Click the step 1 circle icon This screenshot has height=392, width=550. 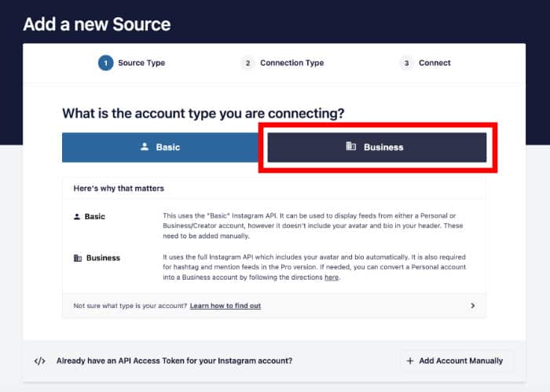click(105, 63)
